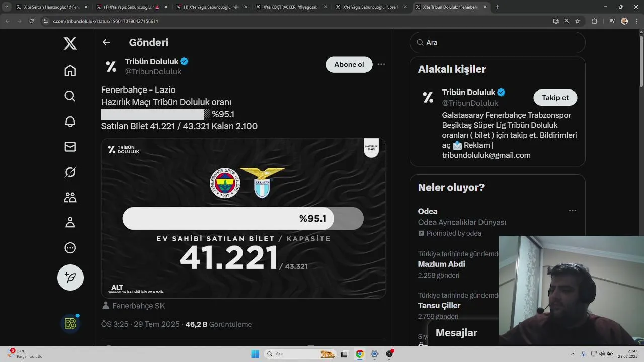Open Tribün Doluluk author name link

click(152, 61)
